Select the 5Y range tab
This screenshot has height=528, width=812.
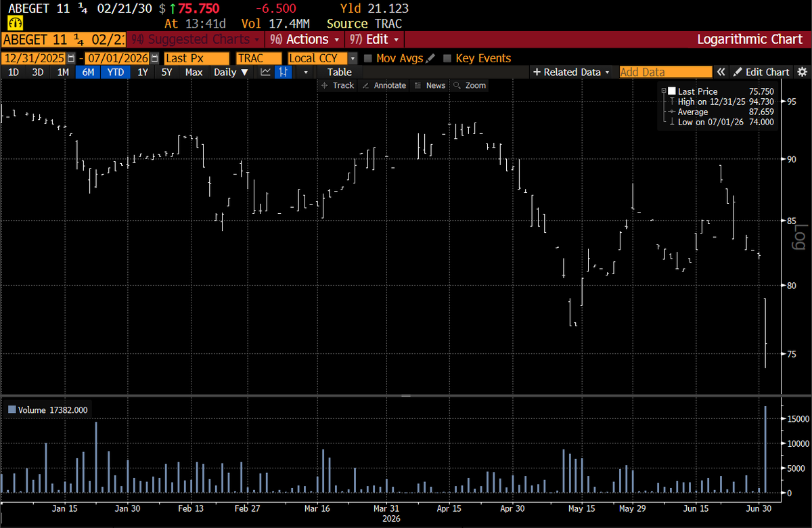pos(166,72)
